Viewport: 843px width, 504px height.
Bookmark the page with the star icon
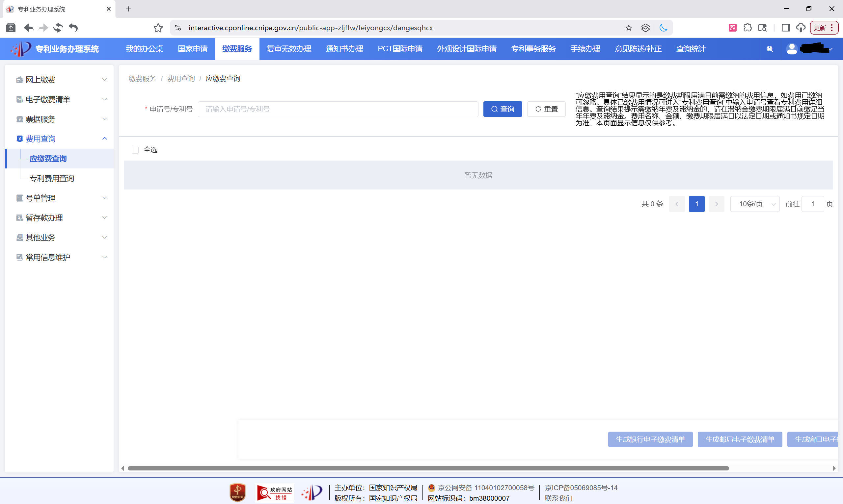(x=629, y=28)
